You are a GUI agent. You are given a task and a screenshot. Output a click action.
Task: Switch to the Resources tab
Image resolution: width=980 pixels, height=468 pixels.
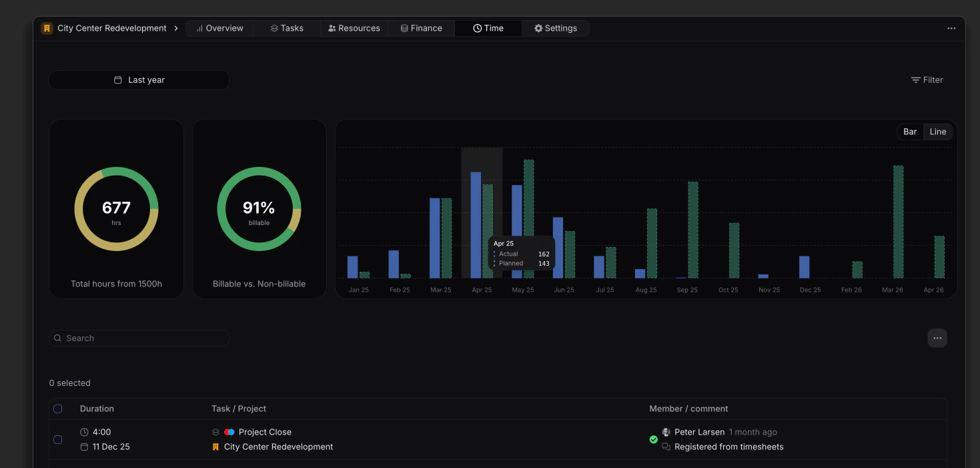(x=354, y=28)
